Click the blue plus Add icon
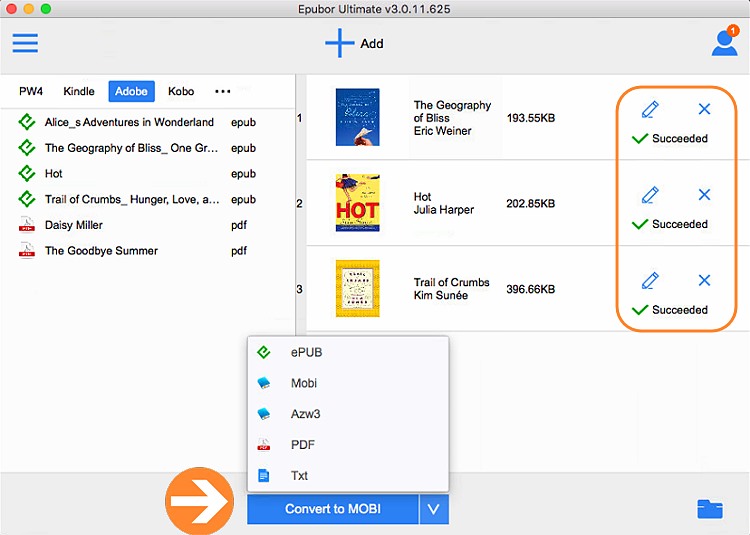Image resolution: width=750 pixels, height=535 pixels. [x=339, y=43]
